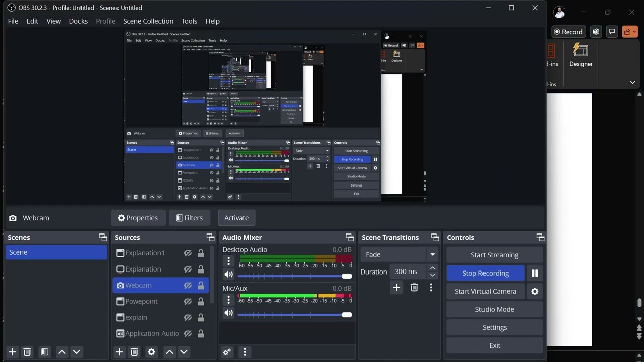Toggle lock on Webcam source
The width and height of the screenshot is (644, 362).
point(201,285)
